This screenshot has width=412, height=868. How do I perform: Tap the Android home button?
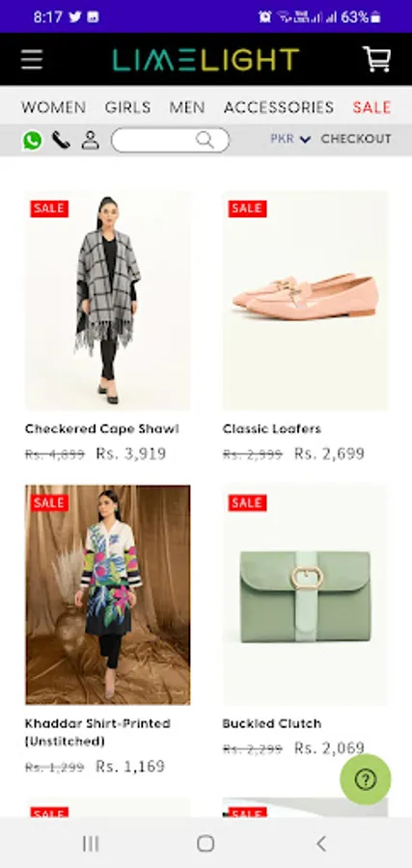point(206,844)
